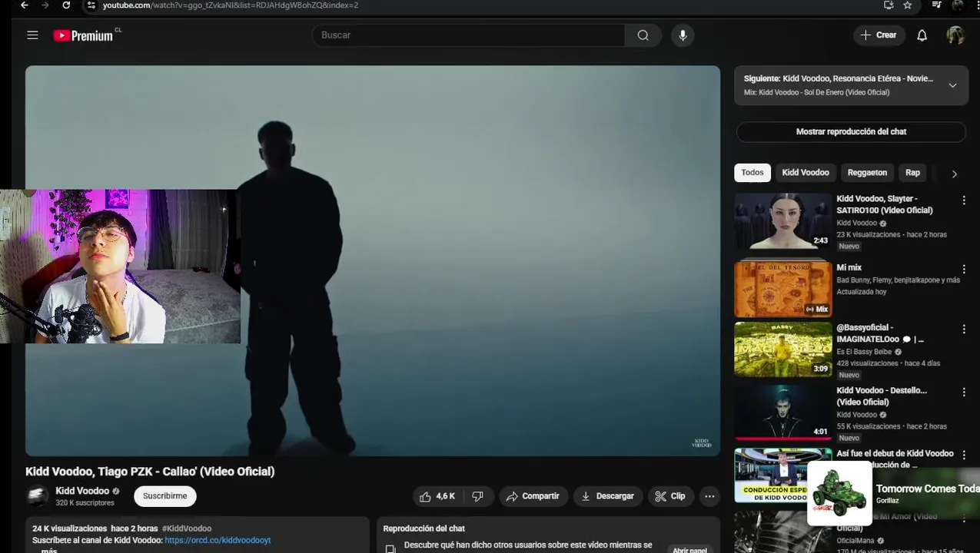Go back with browser back arrow
The width and height of the screenshot is (980, 553).
(25, 5)
